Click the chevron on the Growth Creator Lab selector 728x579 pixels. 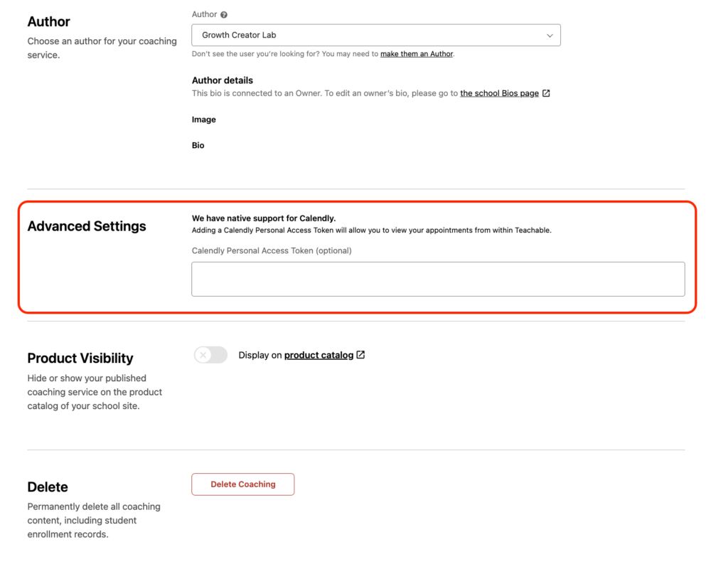[549, 34]
